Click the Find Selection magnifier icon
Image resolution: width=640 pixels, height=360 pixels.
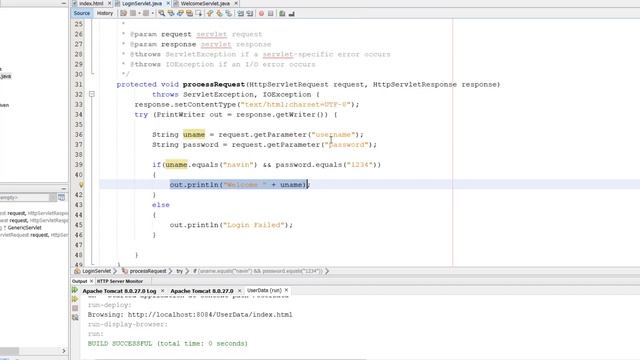(x=162, y=13)
